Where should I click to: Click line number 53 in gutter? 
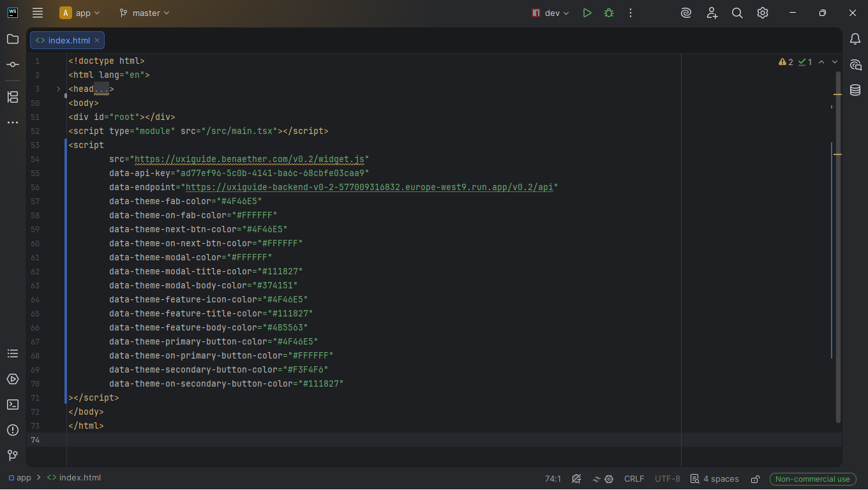coord(35,145)
